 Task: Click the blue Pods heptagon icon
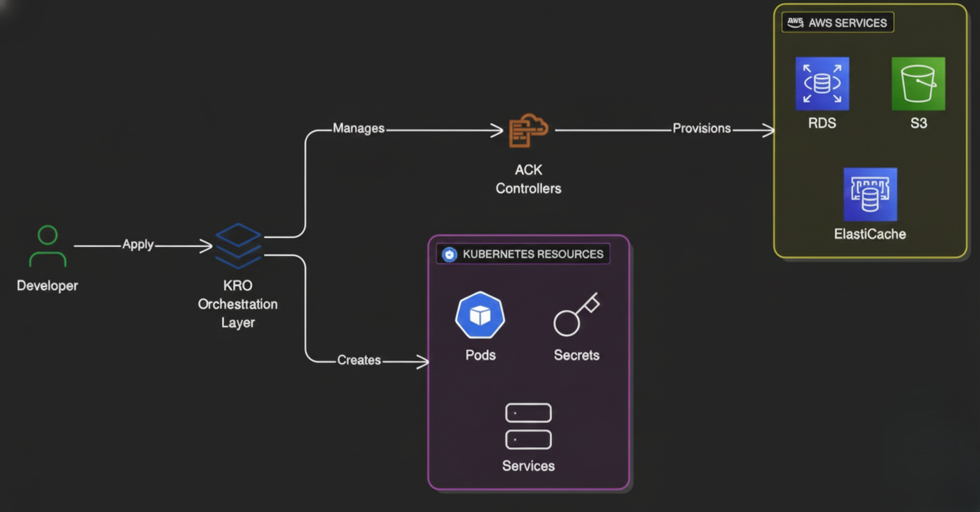click(x=480, y=316)
